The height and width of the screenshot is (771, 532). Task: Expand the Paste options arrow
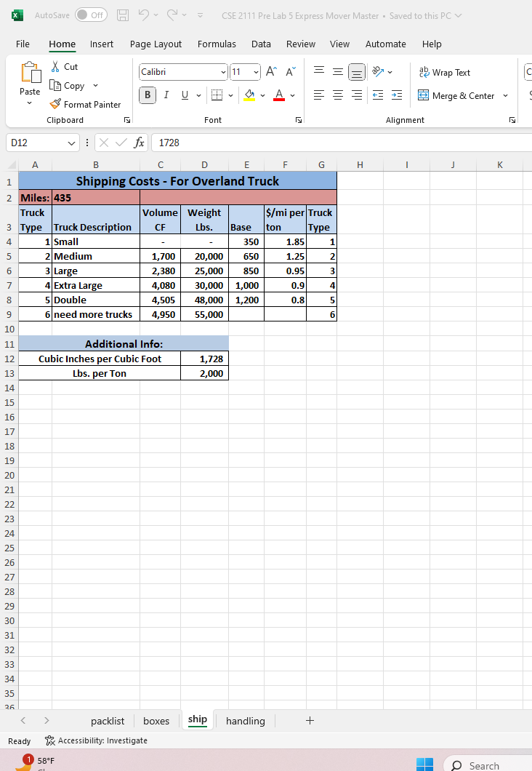29,103
